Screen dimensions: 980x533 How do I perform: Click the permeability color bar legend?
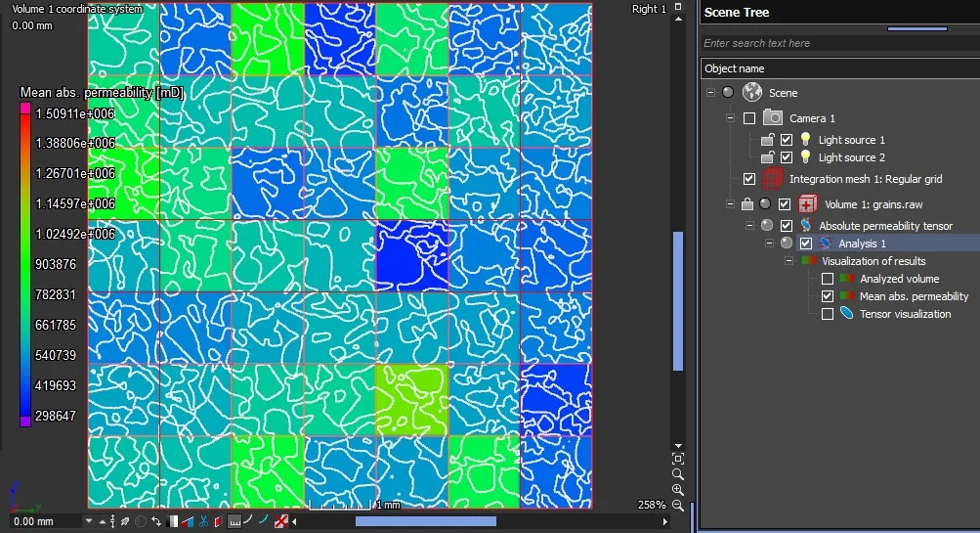[25, 265]
